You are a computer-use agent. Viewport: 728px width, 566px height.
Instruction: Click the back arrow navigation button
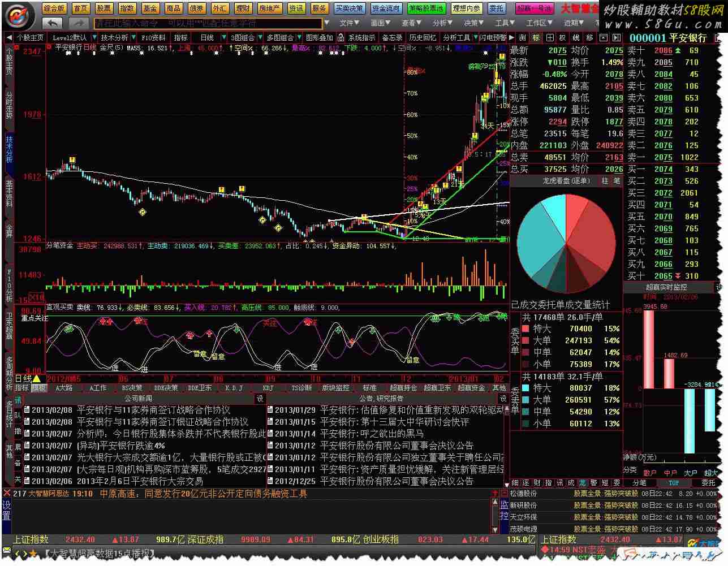(x=53, y=23)
